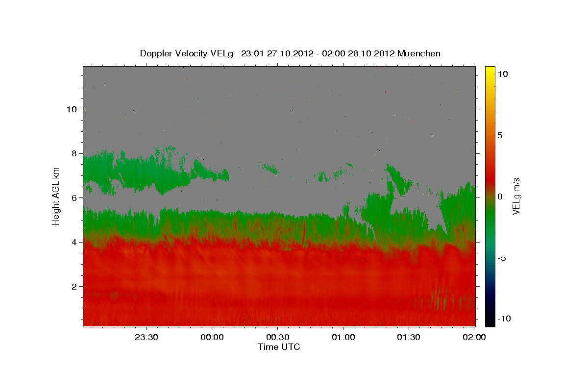Click the colorbar value -5 label

(x=502, y=258)
